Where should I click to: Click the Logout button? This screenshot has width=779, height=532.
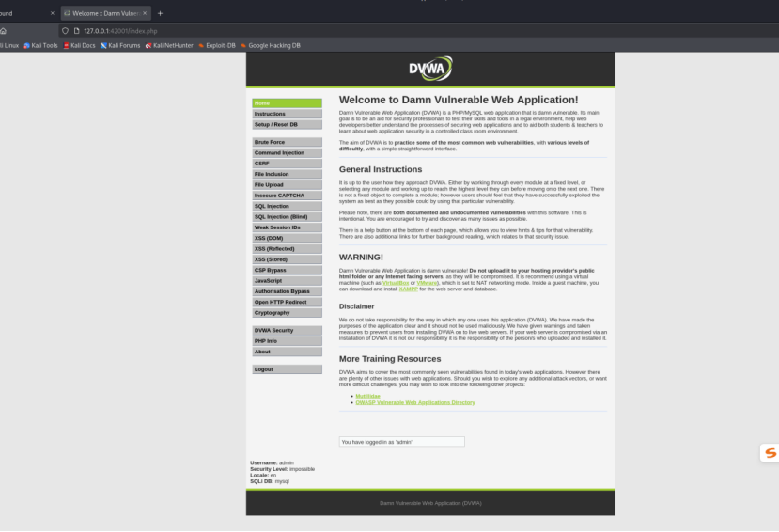288,369
